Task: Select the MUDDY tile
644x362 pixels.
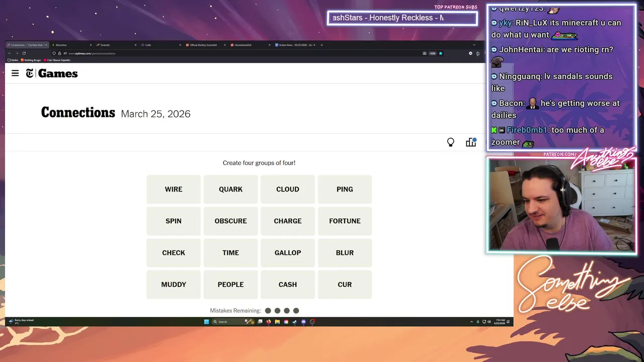Action: (174, 284)
